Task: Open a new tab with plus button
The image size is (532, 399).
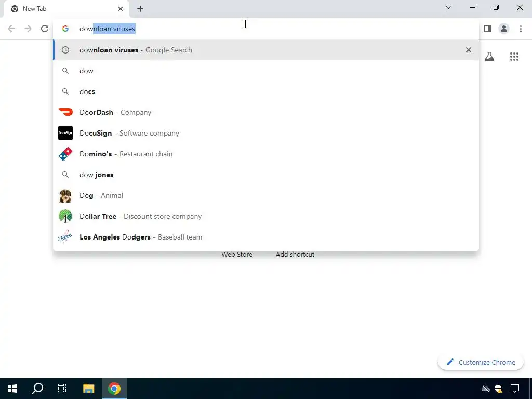Action: coord(140,9)
